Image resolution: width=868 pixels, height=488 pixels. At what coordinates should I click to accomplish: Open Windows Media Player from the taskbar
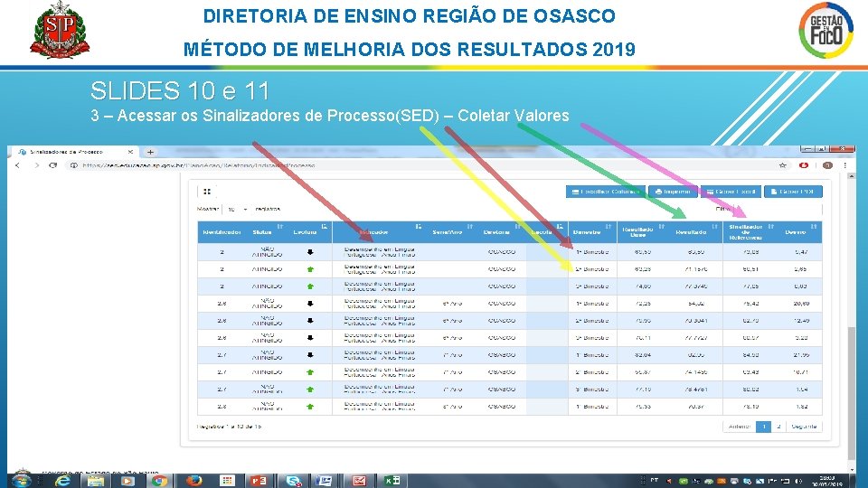coord(127,480)
